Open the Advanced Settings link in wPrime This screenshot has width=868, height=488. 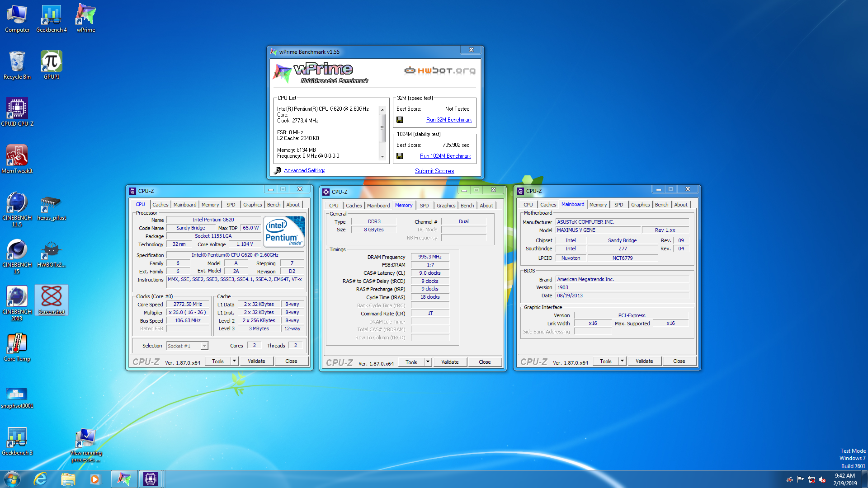point(304,170)
